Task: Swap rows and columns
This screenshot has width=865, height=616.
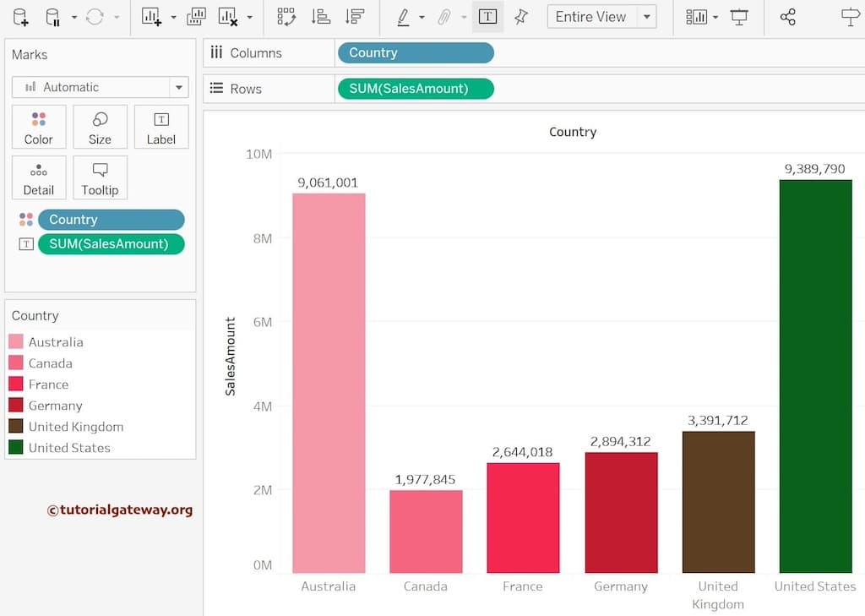Action: click(286, 16)
